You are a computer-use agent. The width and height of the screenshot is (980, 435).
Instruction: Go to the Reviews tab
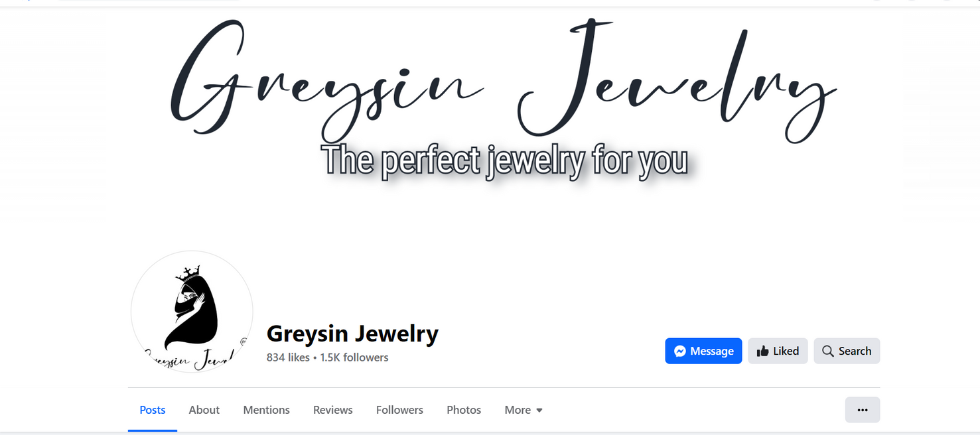tap(333, 410)
